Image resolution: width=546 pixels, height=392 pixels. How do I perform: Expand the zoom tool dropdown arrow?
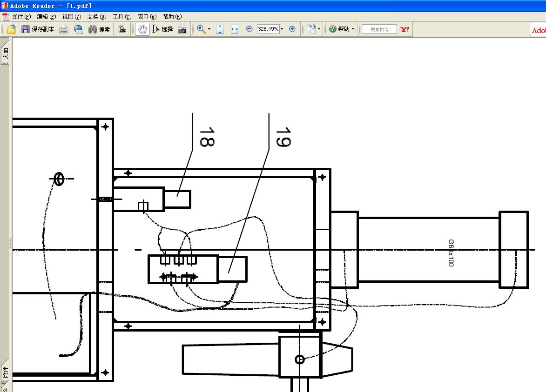pos(209,29)
